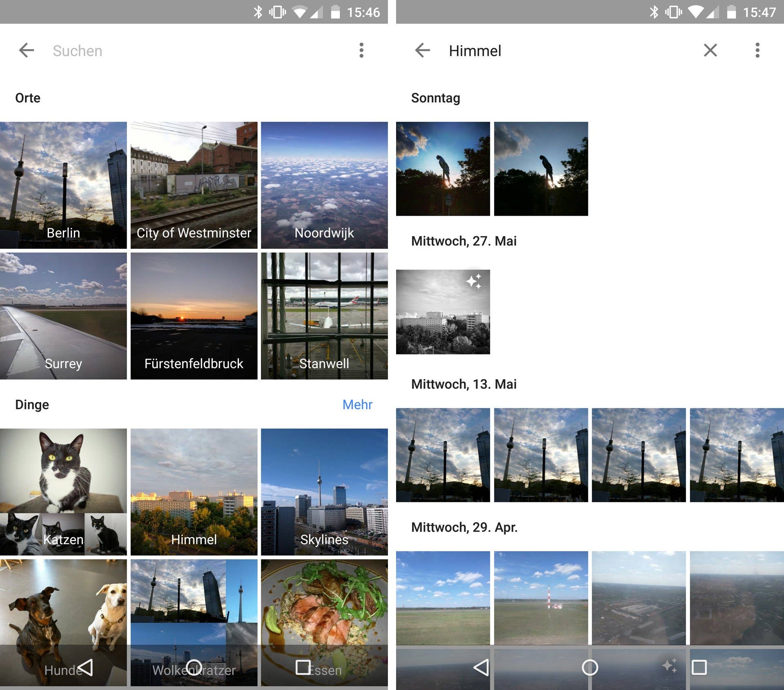Tap the sparkle enhance badge on the black-and-white photo
The height and width of the screenshot is (690, 784).
click(x=474, y=280)
